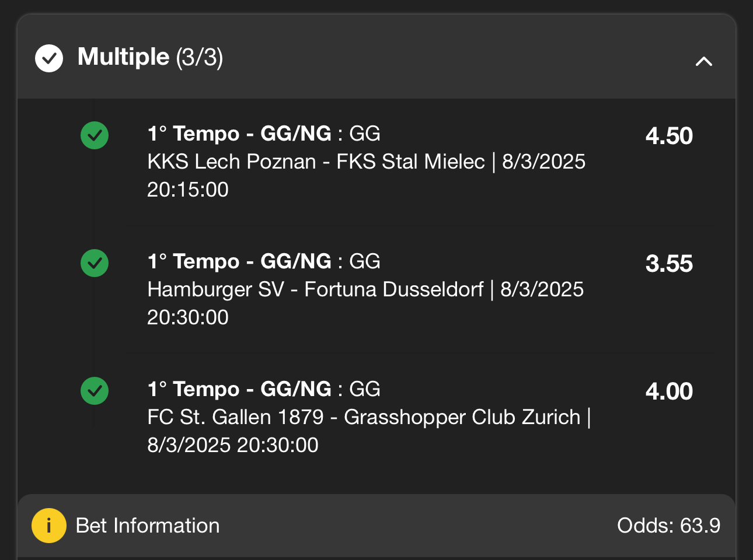Click third 1° Tempo - GG/NG market title
Screen dimensions: 753x560
(239, 389)
